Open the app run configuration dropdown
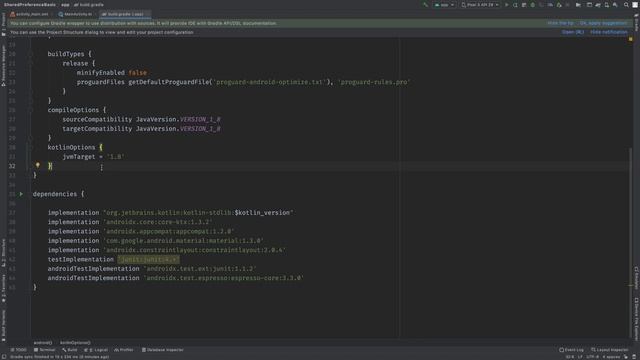This screenshot has height=360, width=640. coord(444,5)
